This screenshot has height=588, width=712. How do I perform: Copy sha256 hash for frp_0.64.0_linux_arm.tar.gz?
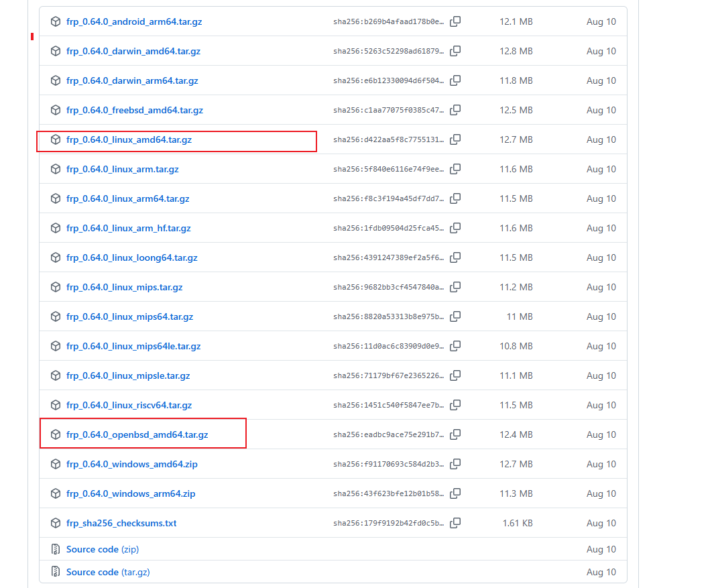tap(455, 169)
